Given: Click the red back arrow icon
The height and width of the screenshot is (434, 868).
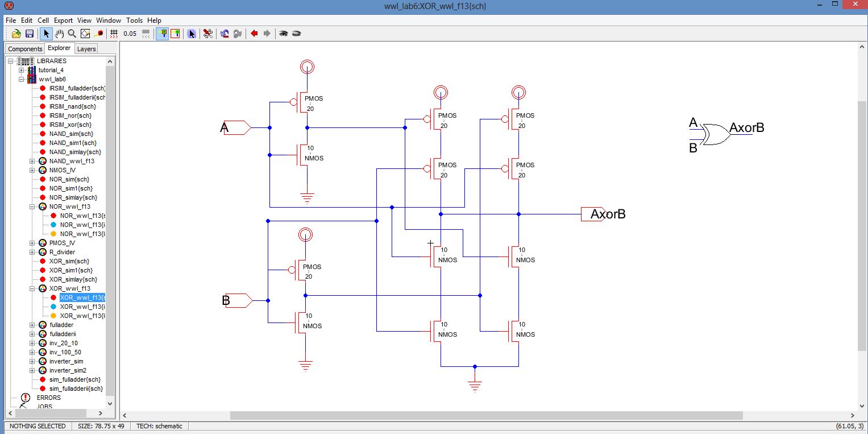Looking at the screenshot, I should click(x=254, y=34).
